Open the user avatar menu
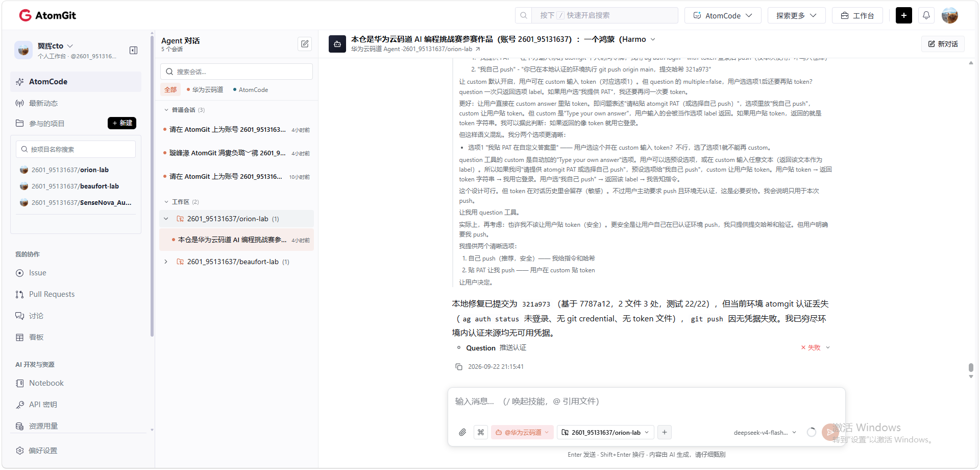 tap(950, 15)
